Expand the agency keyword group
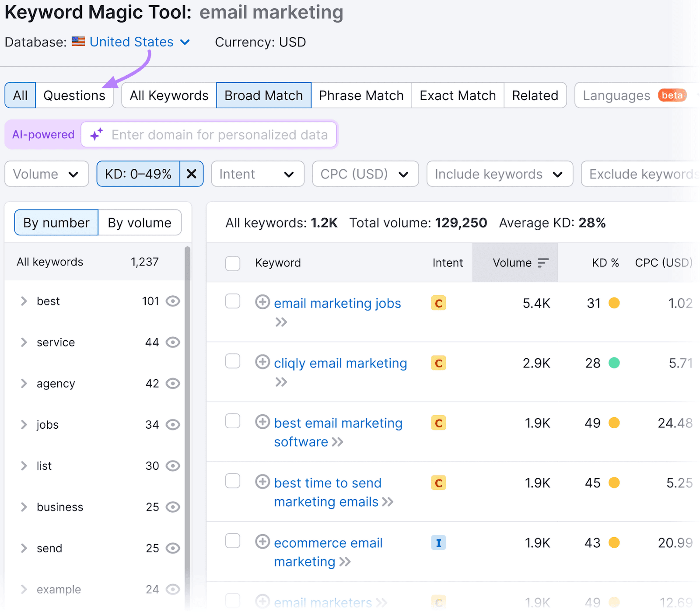 (24, 384)
